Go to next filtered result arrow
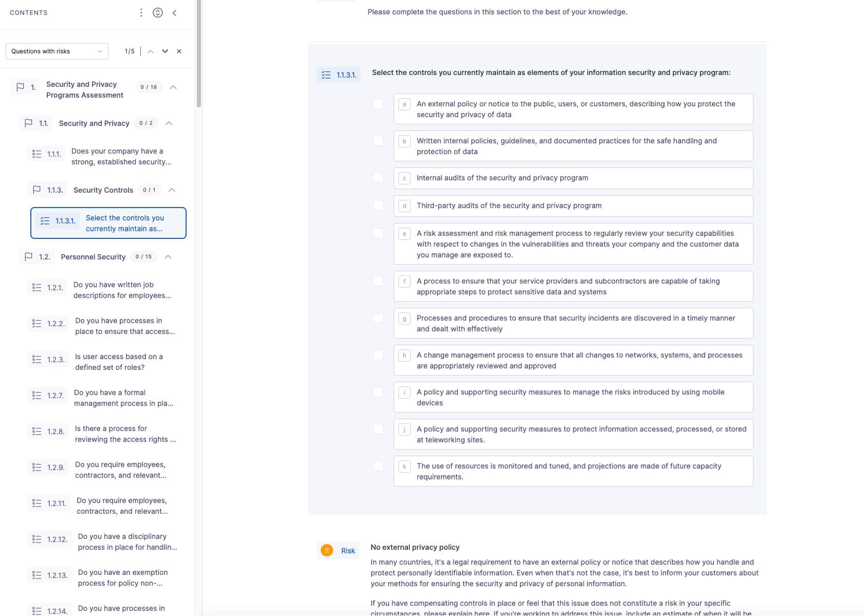The image size is (864, 616). click(x=165, y=51)
